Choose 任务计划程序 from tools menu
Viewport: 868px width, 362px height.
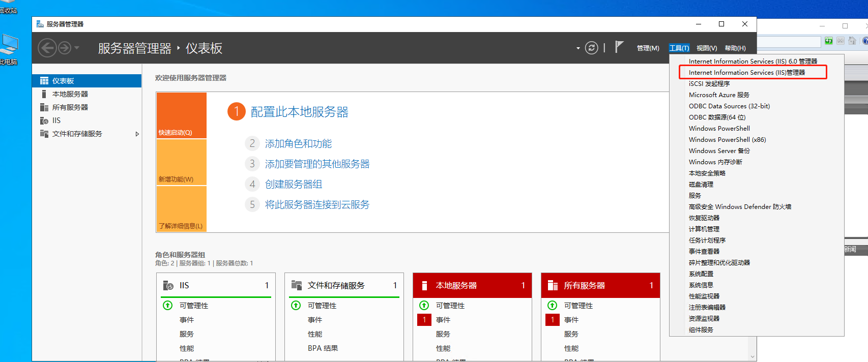(707, 240)
